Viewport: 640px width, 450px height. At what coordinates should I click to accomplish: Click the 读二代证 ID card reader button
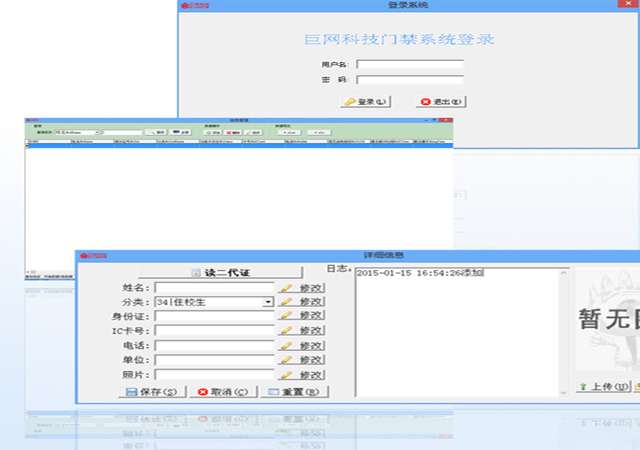(x=218, y=272)
